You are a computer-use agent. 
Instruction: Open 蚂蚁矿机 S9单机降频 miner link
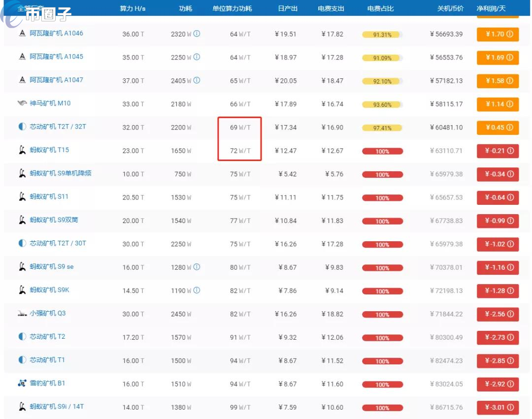61,173
